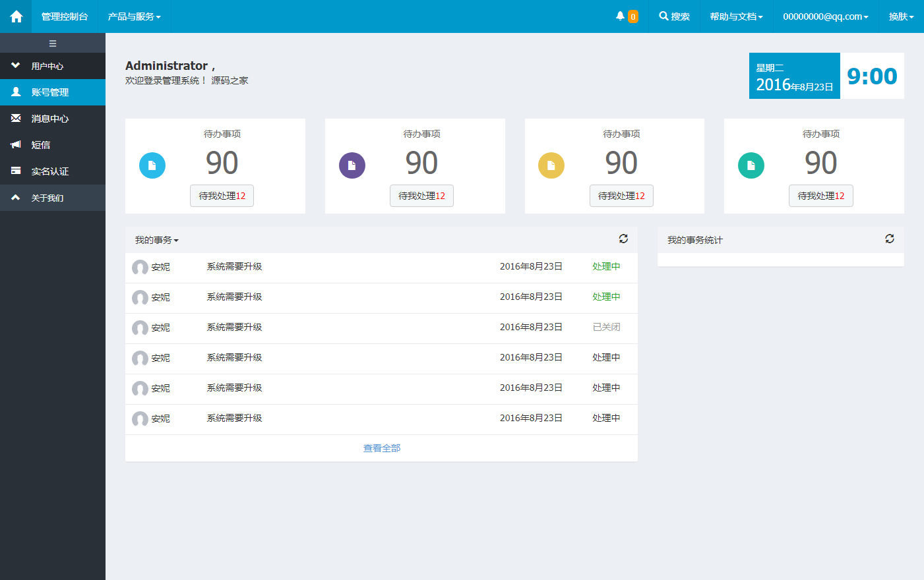Select the 消息中心 envelope icon in sidebar

(15, 118)
